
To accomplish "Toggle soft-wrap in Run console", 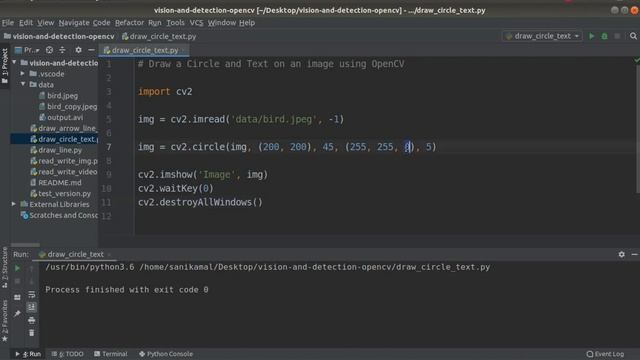I will click(31, 294).
